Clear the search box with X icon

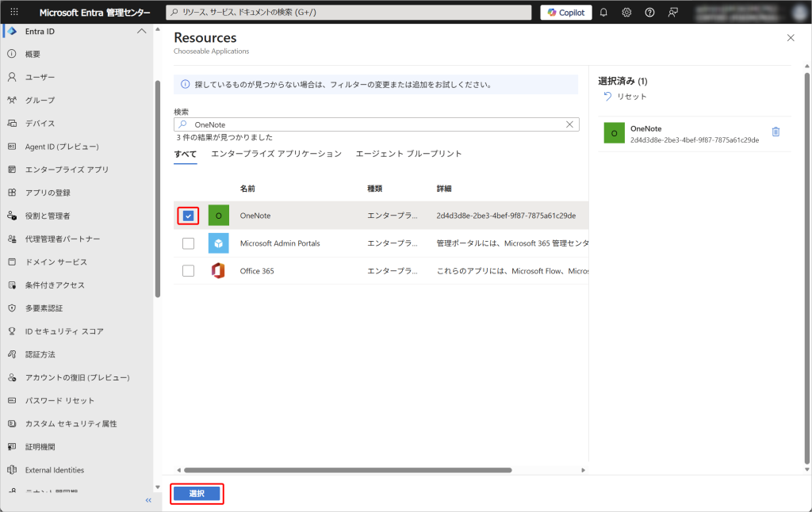(x=569, y=124)
